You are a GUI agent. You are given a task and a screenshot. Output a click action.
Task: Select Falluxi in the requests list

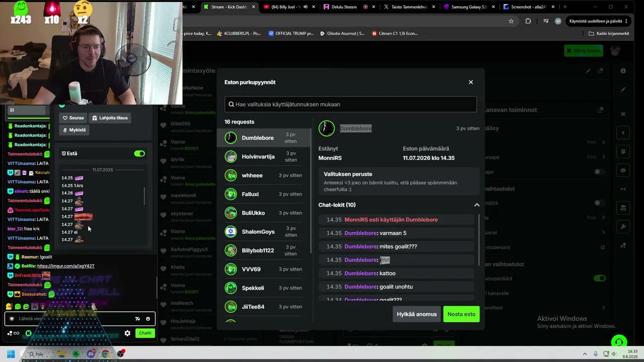(264, 194)
